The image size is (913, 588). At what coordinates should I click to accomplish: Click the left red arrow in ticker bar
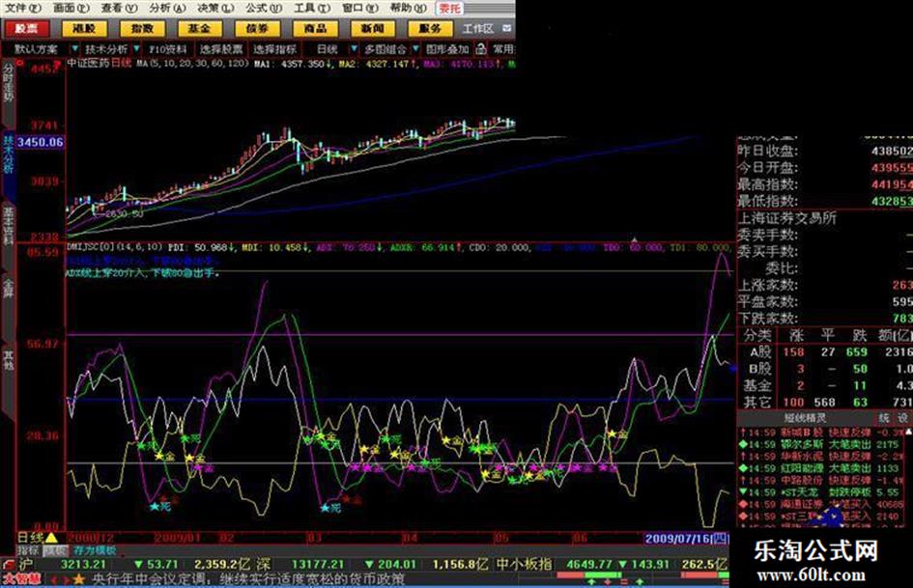point(54,580)
